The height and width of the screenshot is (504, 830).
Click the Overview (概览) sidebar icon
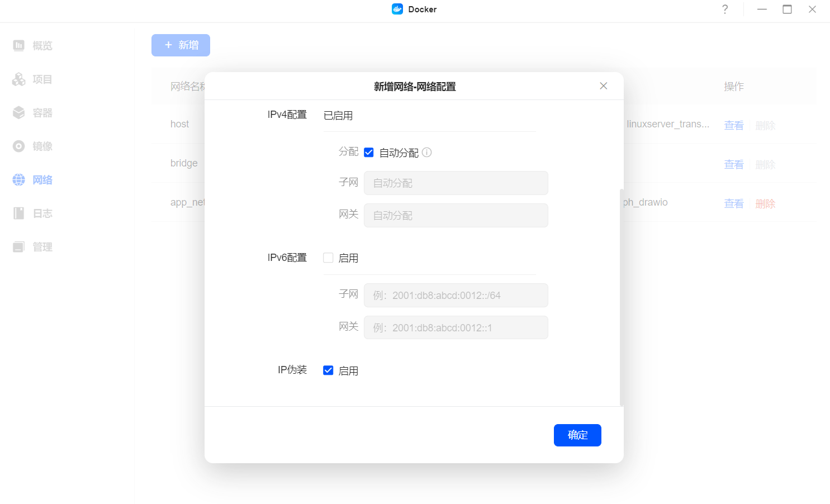point(19,45)
